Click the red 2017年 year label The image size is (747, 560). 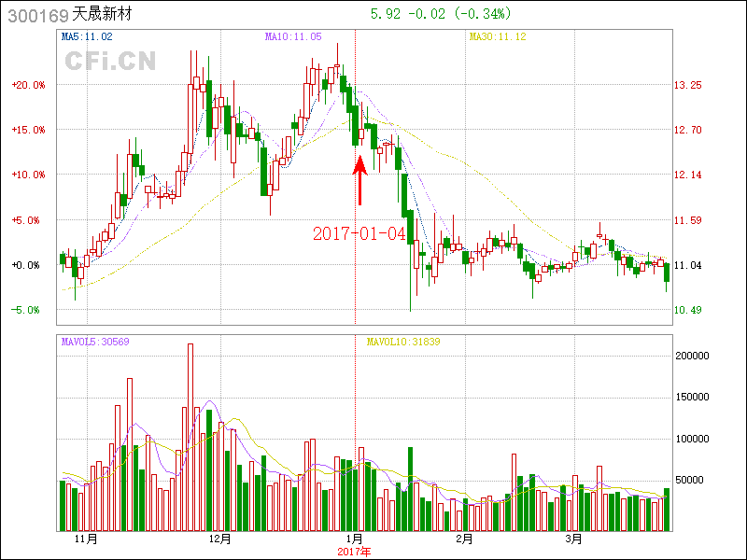(354, 552)
